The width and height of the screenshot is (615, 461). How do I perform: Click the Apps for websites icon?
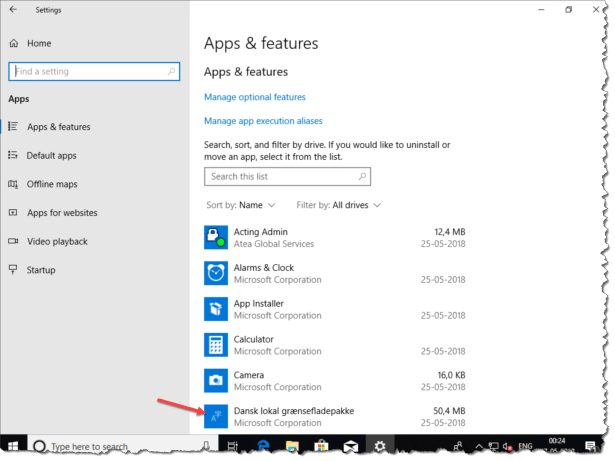13,212
